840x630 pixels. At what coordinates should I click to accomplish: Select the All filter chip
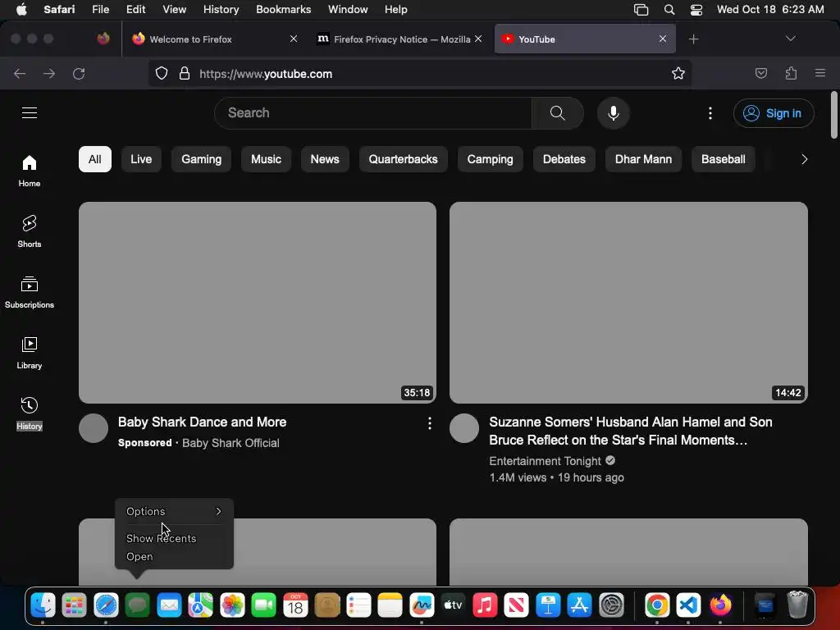tap(95, 159)
